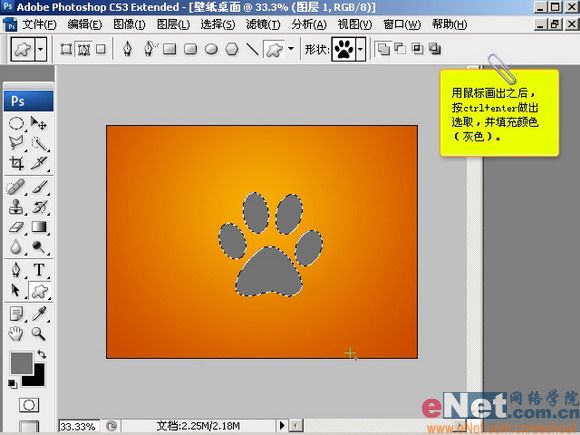Screen dimensions: 580x435
Task: Enable Intersect path areas option
Action: 418,49
